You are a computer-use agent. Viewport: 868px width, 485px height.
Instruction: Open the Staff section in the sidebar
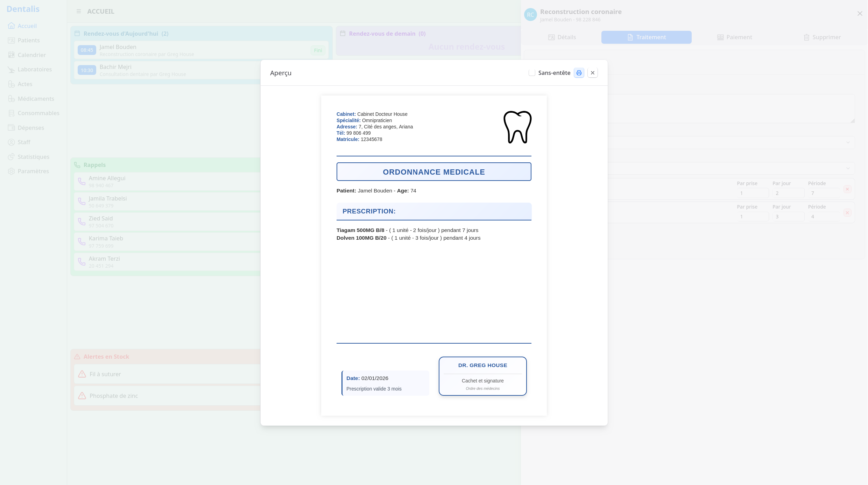(x=23, y=142)
